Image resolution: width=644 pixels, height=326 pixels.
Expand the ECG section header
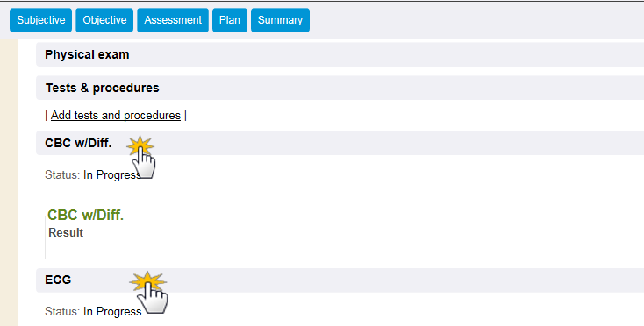[340, 280]
